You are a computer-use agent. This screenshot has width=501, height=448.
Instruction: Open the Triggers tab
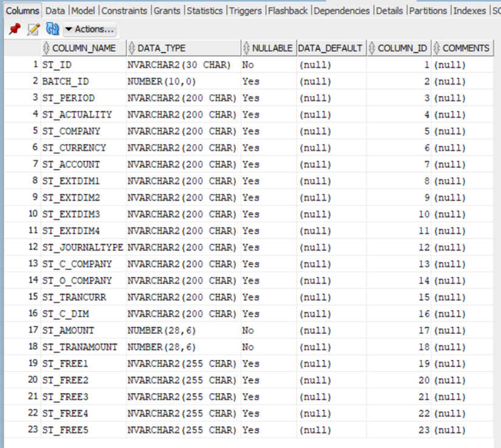coord(245,11)
